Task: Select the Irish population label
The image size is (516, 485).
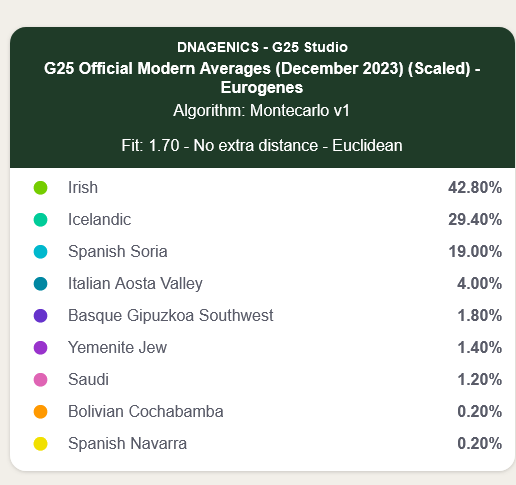Action: [83, 187]
